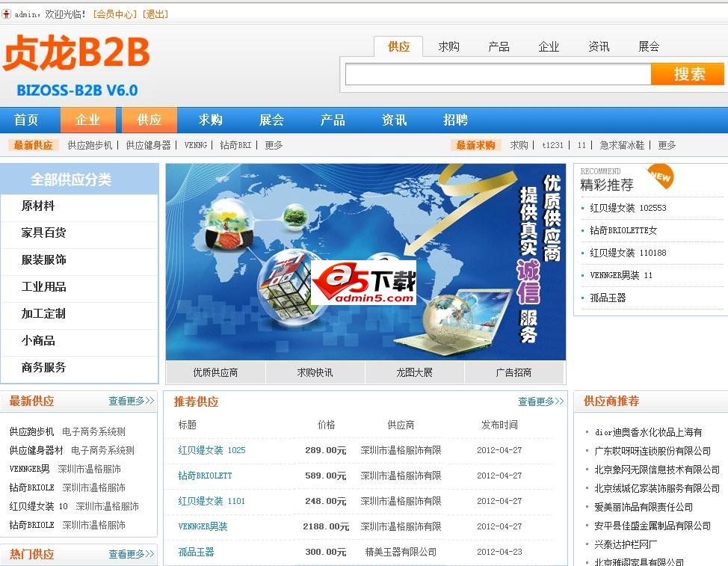Image resolution: width=728 pixels, height=566 pixels.
Task: Open the 服装服饰 supply category
Action: 43,259
